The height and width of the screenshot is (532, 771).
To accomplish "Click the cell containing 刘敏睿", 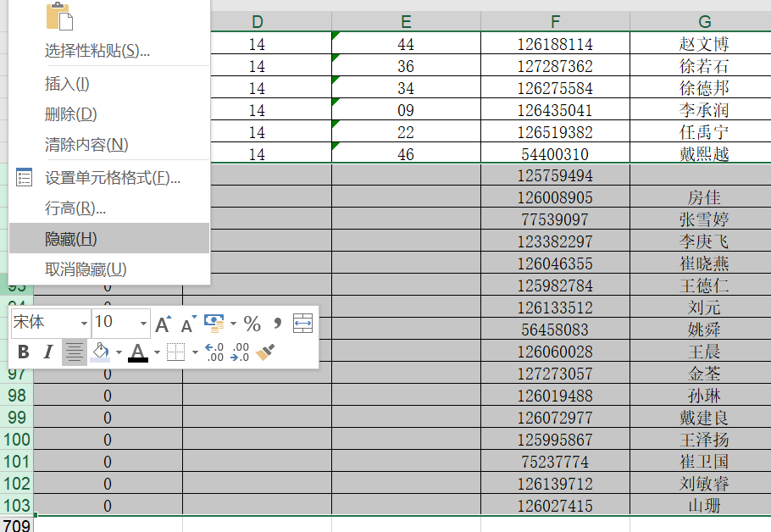I will pyautogui.click(x=701, y=484).
